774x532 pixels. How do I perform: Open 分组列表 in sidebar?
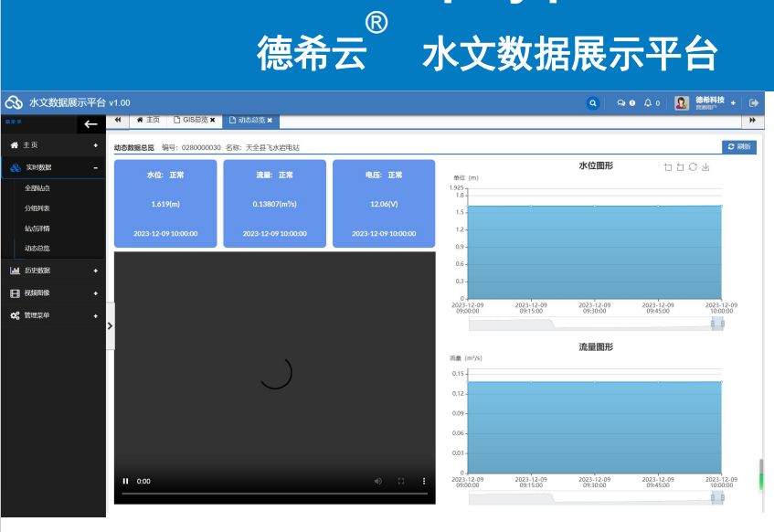[x=37, y=208]
